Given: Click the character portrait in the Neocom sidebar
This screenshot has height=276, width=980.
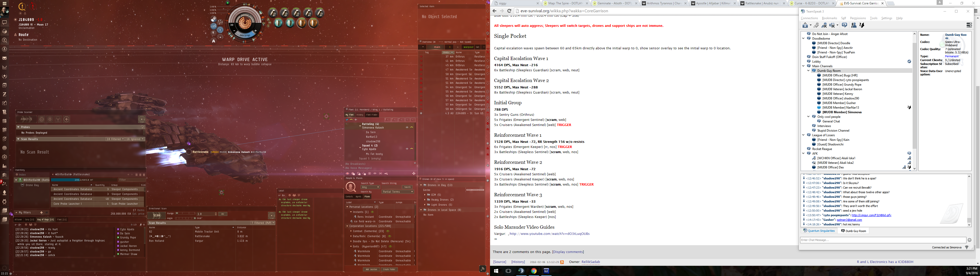Looking at the screenshot, I should tap(5, 12).
